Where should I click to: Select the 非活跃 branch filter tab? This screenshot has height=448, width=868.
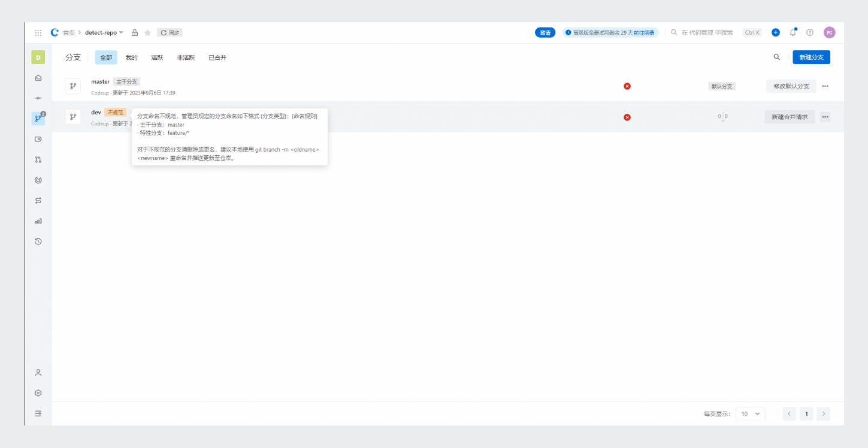(x=186, y=57)
